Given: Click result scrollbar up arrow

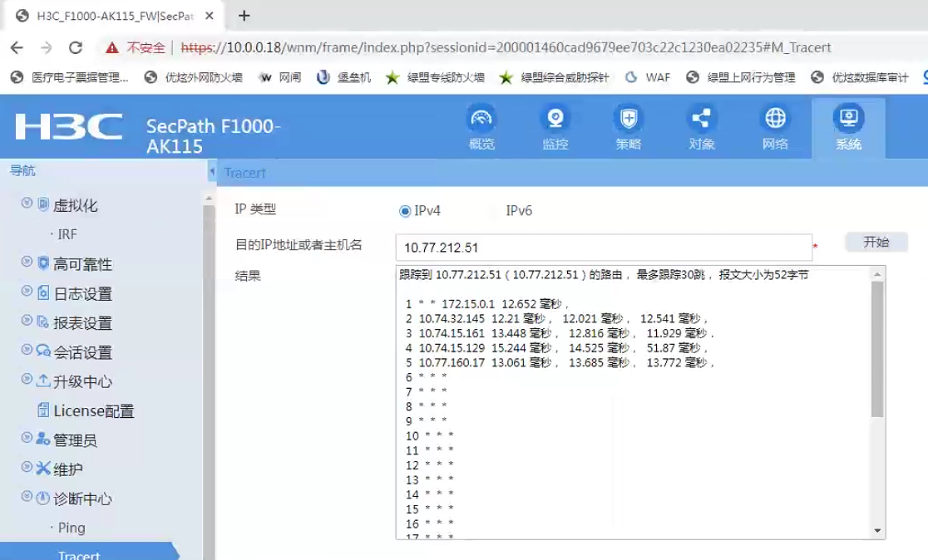Looking at the screenshot, I should (x=878, y=274).
